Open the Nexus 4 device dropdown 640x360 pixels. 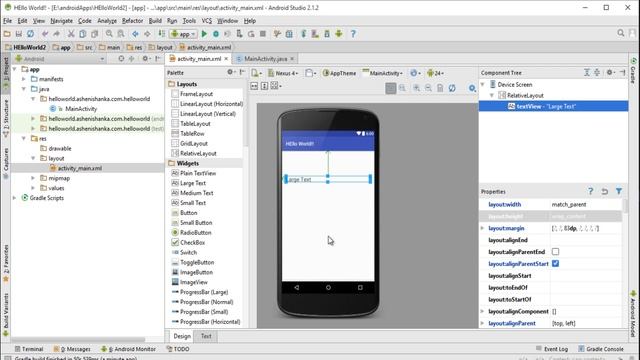click(x=283, y=73)
